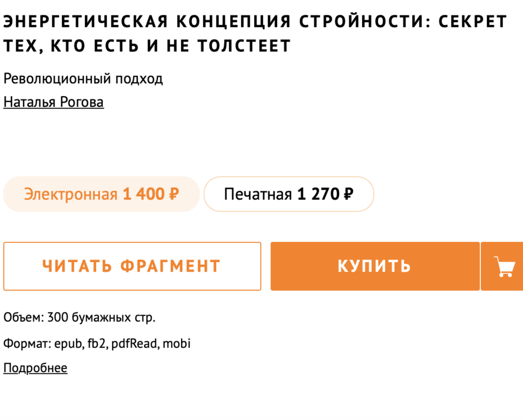Click the subtitle Революционный подход
The height and width of the screenshot is (420, 523).
83,79
